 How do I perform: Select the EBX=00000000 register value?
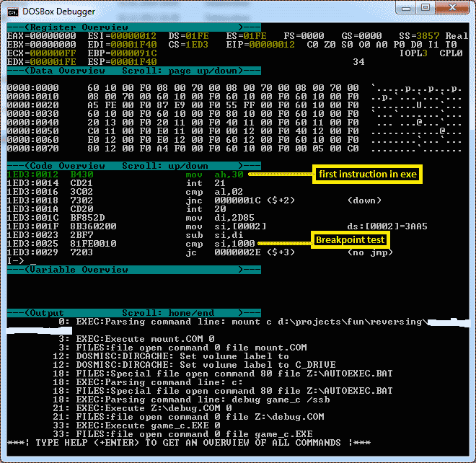point(42,45)
